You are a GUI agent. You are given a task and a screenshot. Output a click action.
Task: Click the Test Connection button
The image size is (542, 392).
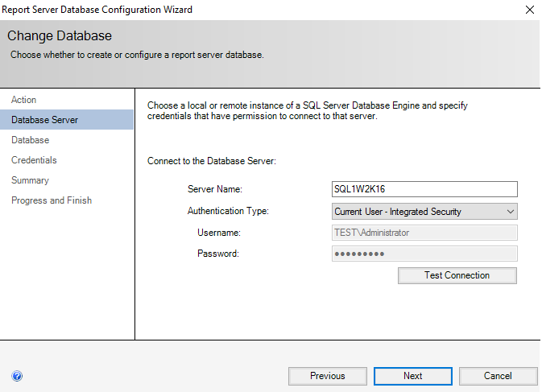[457, 275]
